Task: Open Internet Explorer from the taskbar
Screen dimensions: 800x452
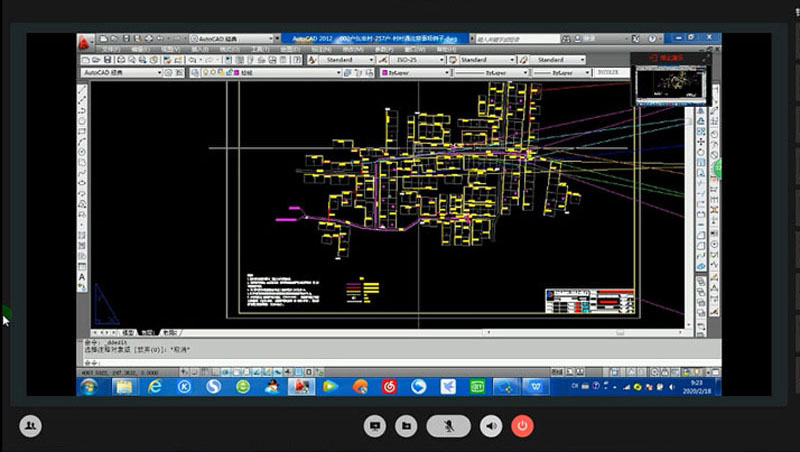Action: tap(155, 386)
